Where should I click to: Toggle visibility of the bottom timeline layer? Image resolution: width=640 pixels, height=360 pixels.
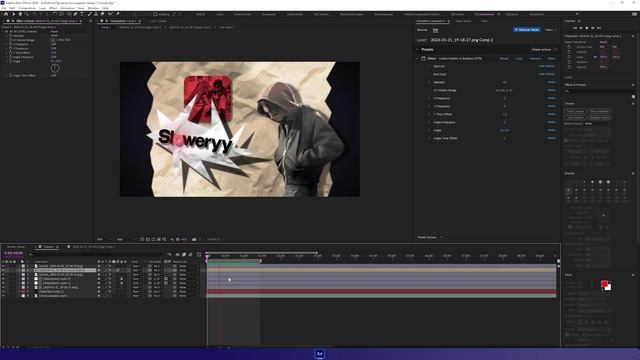click(3, 296)
